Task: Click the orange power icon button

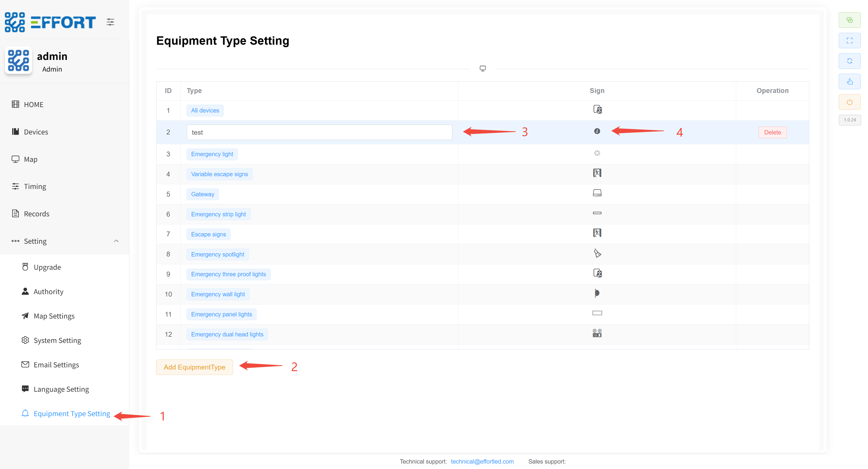Action: pos(849,102)
